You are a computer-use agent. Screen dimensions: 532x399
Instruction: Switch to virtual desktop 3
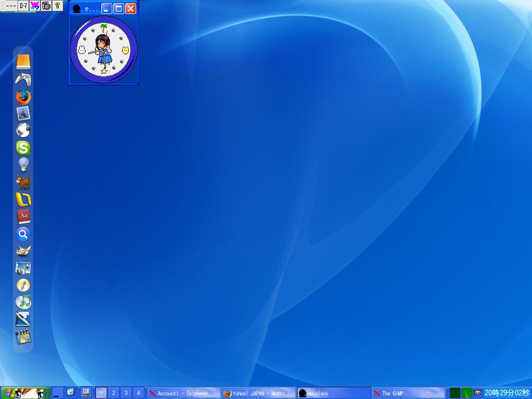tap(126, 393)
